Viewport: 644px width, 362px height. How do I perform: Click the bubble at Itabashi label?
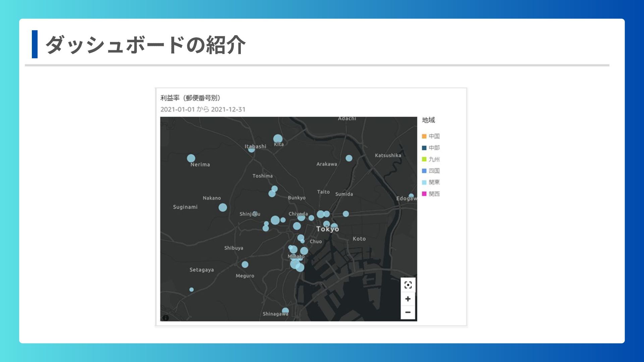tap(251, 149)
